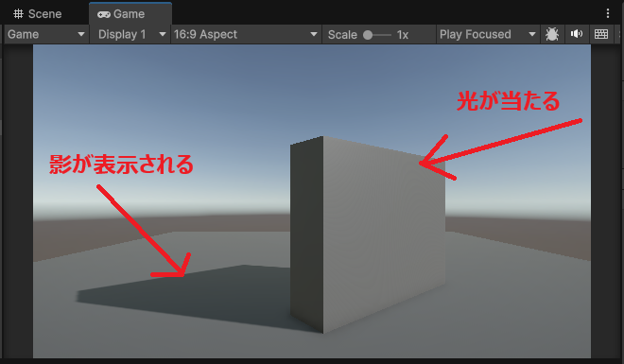Click the red arrow pointing at the shadow
Image resolution: width=624 pixels, height=364 pixels.
(144, 231)
